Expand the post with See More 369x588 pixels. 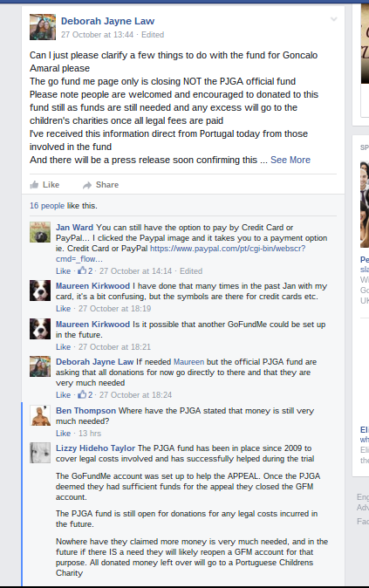pos(290,160)
